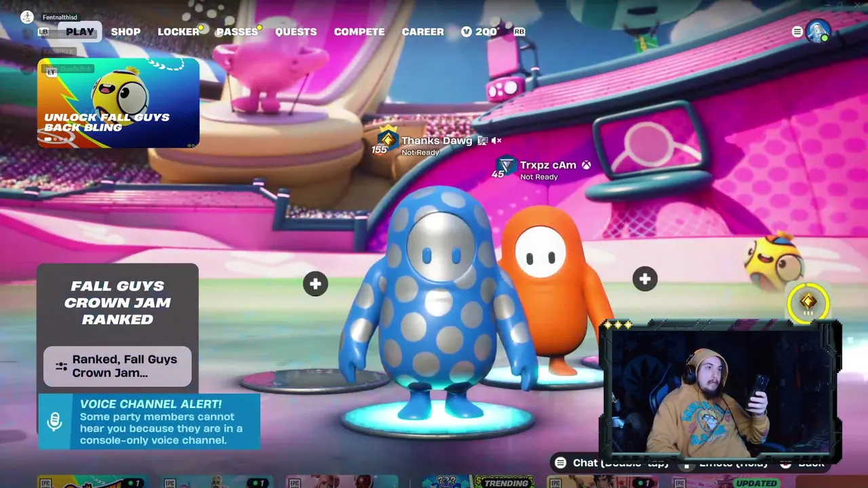This screenshot has height=488, width=868.
Task: Open the Voice Channel Alert notification
Action: click(149, 422)
